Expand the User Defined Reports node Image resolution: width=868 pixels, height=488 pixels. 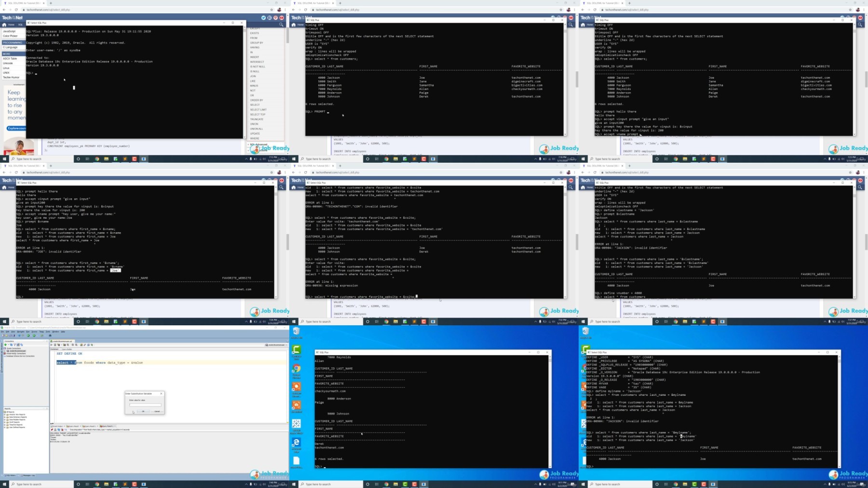pos(5,427)
